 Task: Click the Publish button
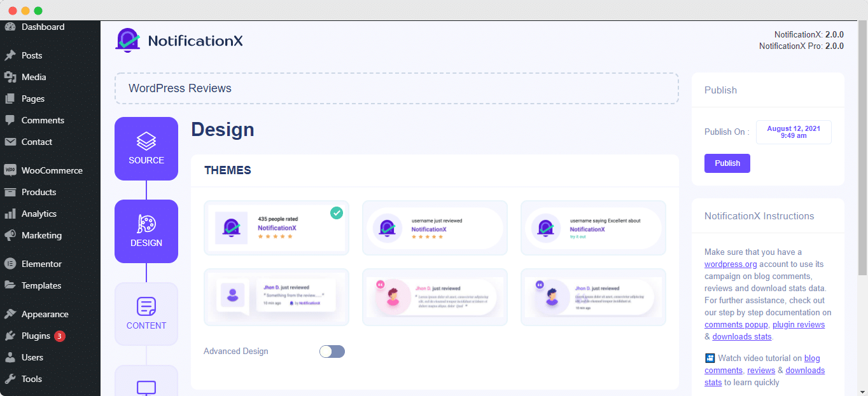tap(727, 163)
